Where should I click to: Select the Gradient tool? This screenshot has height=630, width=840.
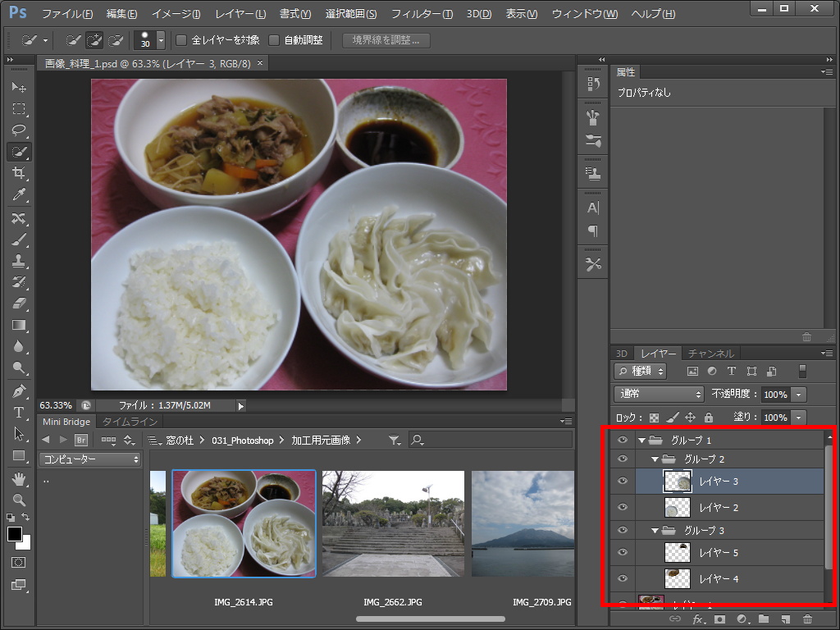coord(19,325)
